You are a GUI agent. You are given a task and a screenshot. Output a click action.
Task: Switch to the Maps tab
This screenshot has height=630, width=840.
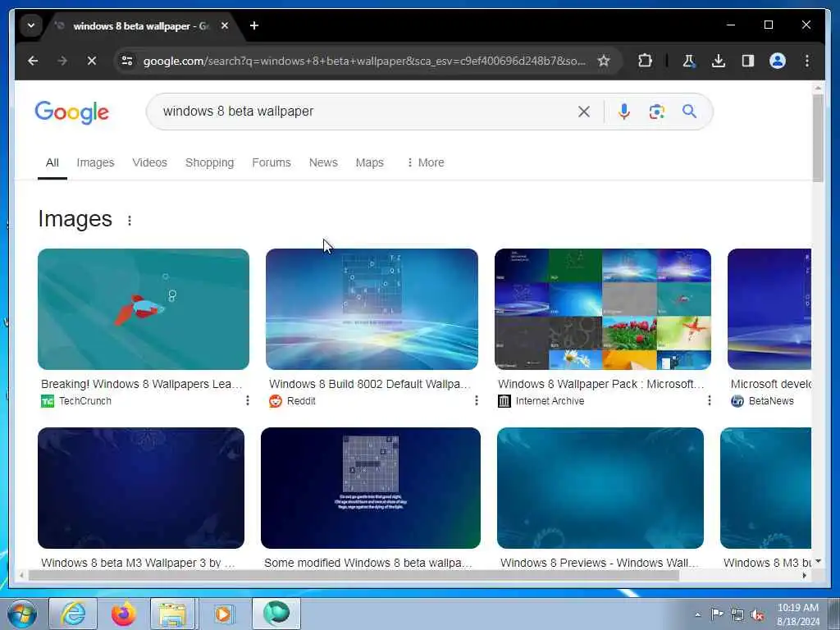point(370,162)
